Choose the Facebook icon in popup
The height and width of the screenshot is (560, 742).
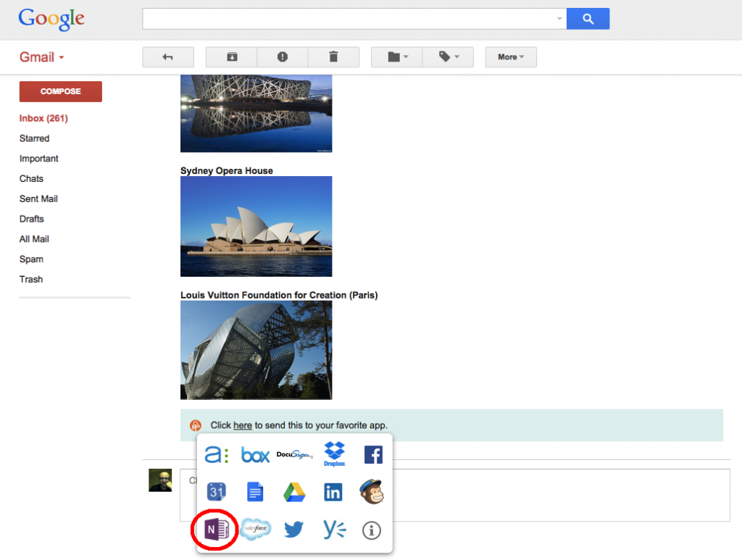click(x=372, y=454)
